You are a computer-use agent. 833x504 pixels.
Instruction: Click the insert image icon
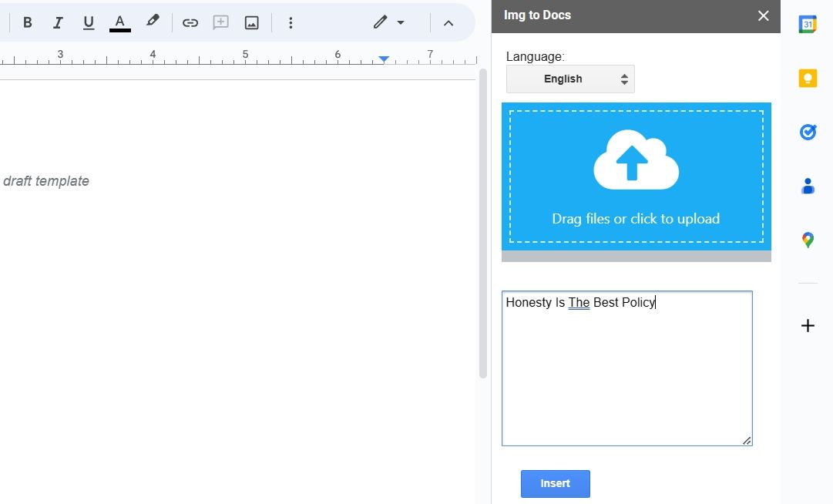(x=251, y=22)
